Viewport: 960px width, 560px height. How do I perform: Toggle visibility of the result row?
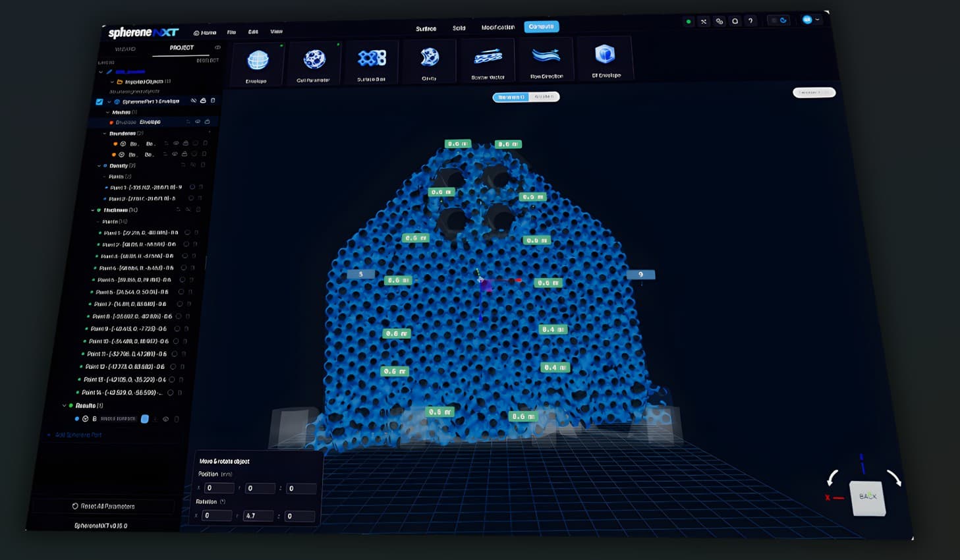coord(165,419)
